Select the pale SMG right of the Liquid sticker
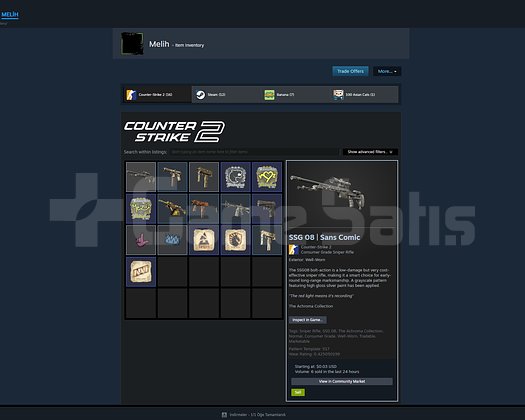This screenshot has width=525, height=420. click(267, 240)
